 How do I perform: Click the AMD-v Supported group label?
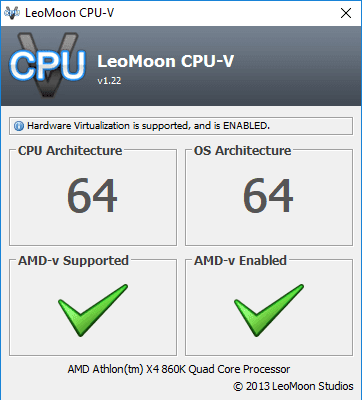pyautogui.click(x=73, y=261)
